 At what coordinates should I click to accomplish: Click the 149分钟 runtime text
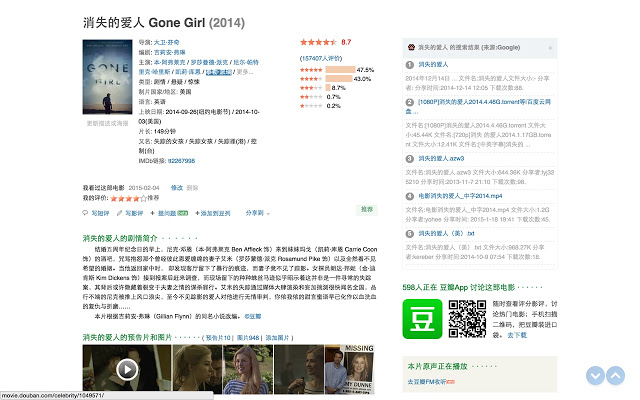[165, 131]
